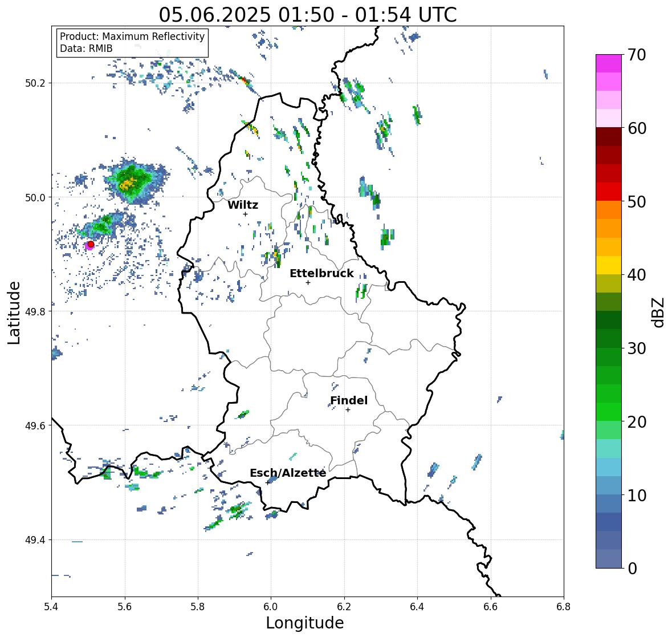Click the Longitude axis label
Screen dimensions: 672x637
(305, 623)
